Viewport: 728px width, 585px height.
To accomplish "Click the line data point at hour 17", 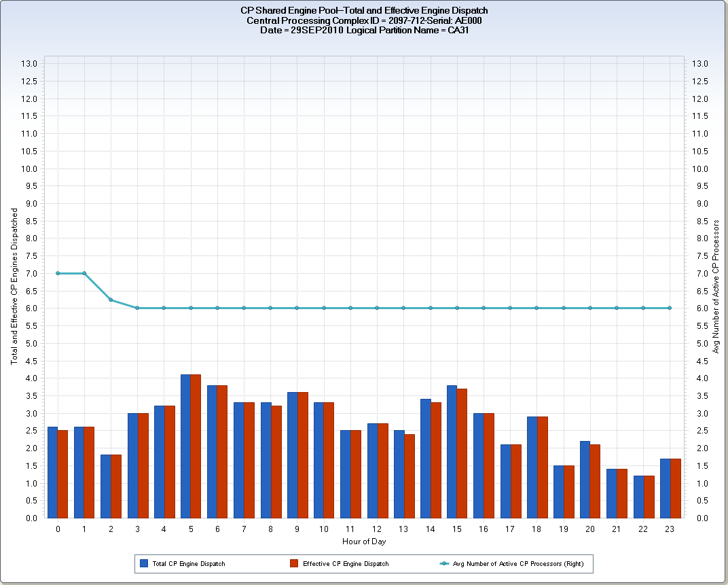I will pos(510,308).
